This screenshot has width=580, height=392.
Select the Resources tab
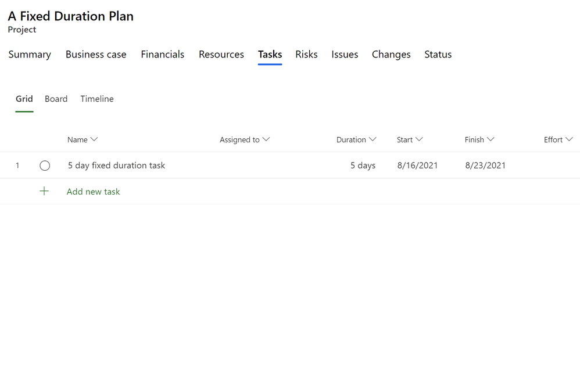pos(221,55)
